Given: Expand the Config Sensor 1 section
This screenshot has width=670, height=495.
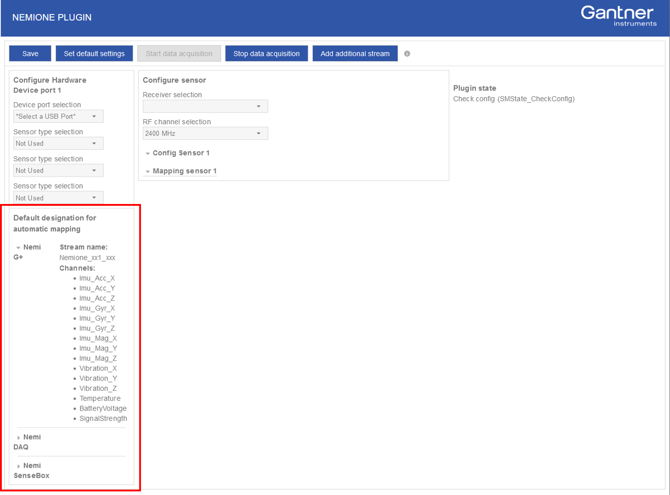Looking at the screenshot, I should coord(177,153).
